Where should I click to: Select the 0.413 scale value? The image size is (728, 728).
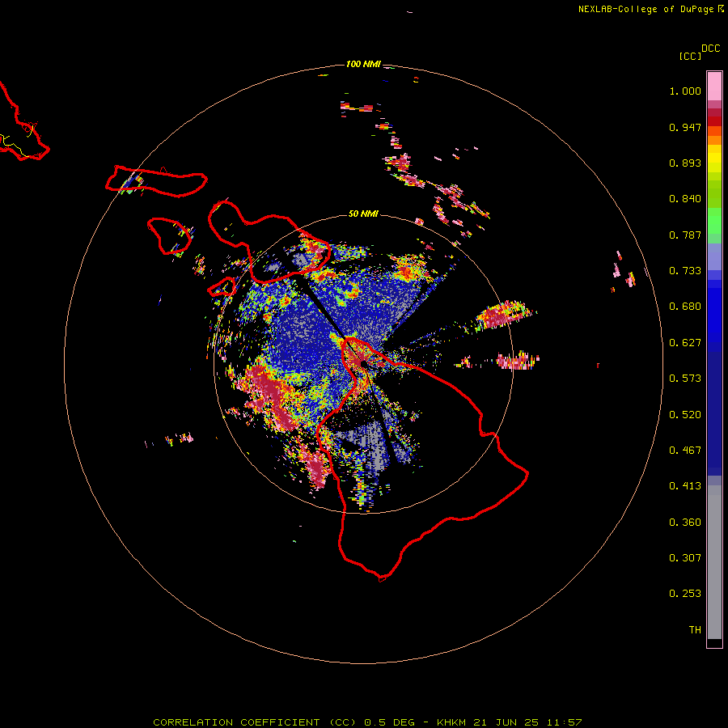pyautogui.click(x=685, y=486)
